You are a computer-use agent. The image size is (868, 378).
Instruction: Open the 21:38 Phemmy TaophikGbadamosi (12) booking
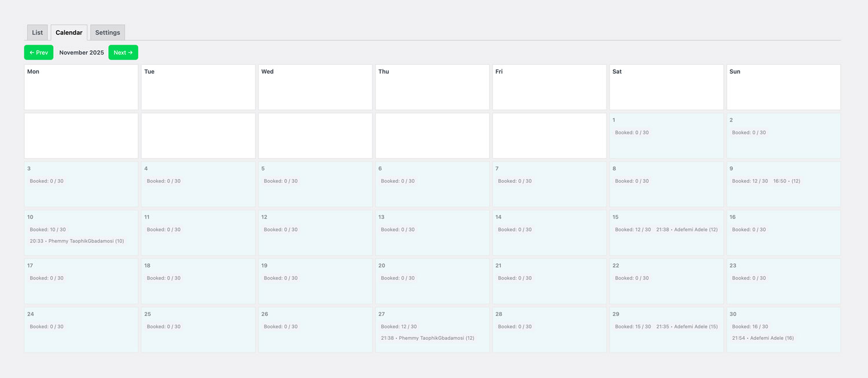(427, 338)
